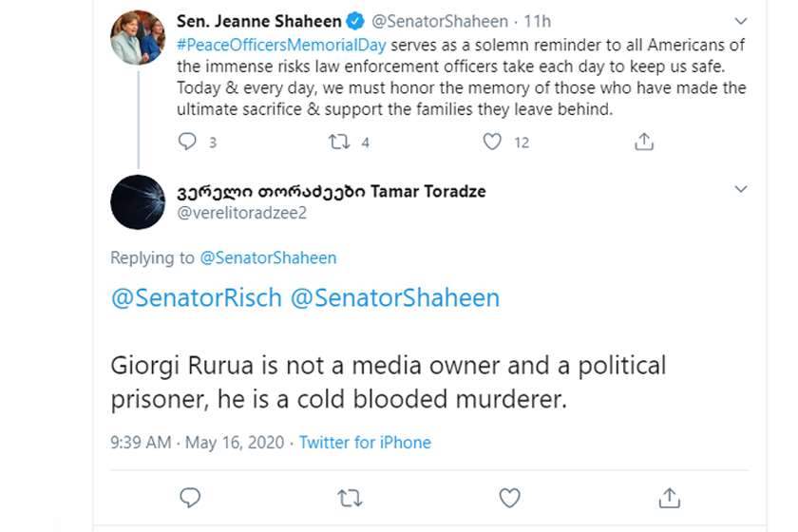
Task: Share Tamar Toradze's tweet
Action: point(669,498)
